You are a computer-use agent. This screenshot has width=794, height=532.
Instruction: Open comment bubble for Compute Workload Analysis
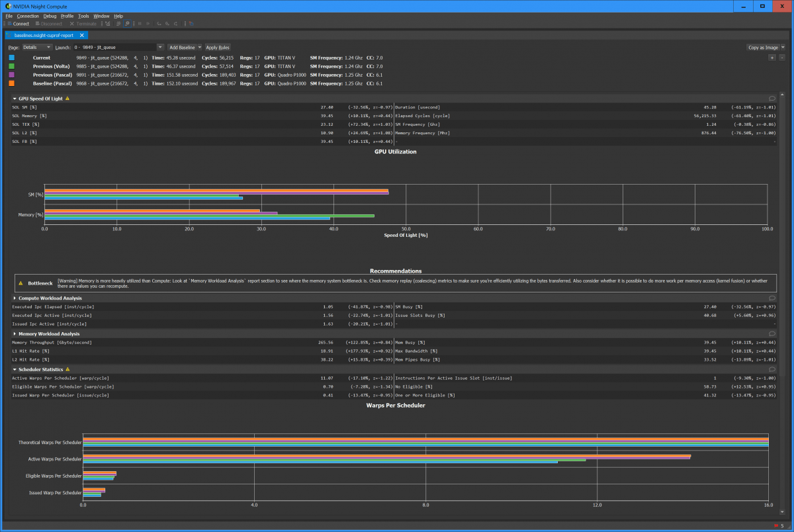[x=772, y=298]
